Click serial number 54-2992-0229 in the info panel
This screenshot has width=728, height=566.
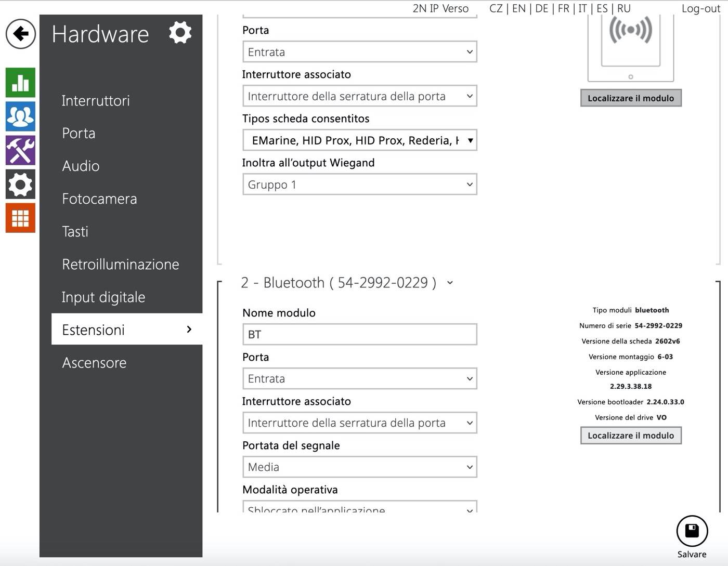pos(658,326)
